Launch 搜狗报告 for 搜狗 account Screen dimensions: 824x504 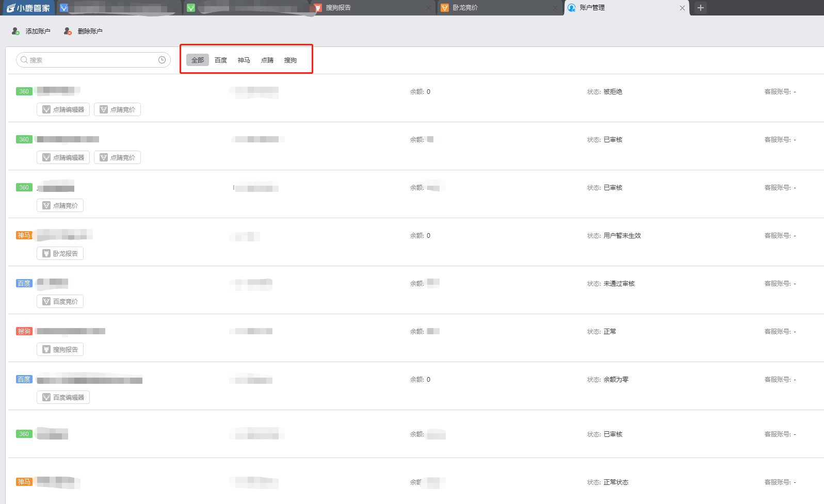(x=60, y=349)
